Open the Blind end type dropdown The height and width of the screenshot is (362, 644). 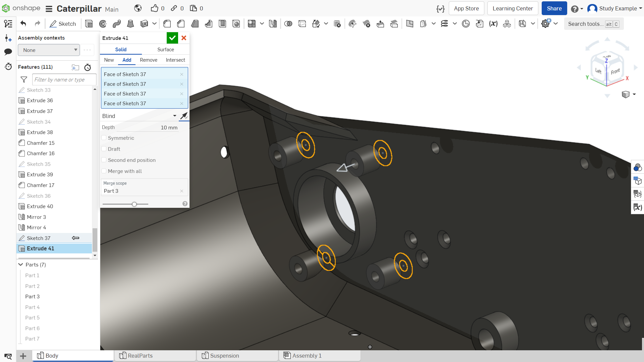139,116
